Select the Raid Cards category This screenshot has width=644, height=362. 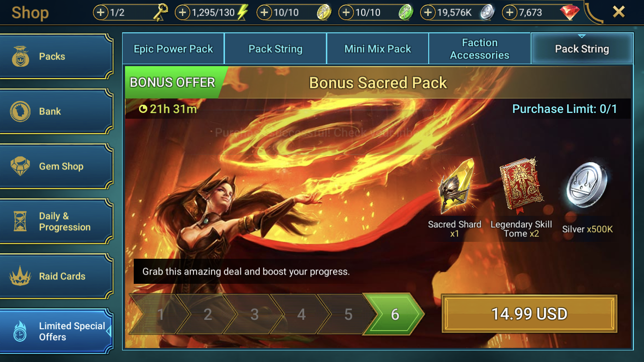click(x=56, y=277)
